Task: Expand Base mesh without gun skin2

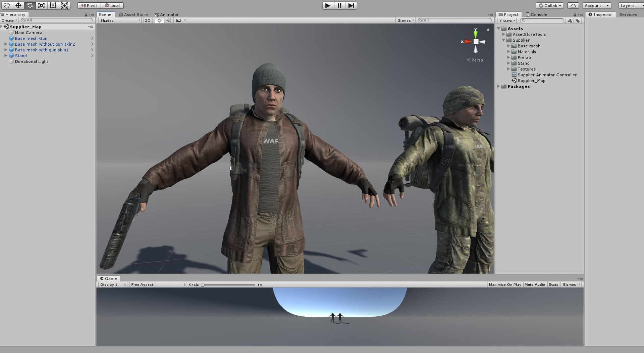Action: (6, 44)
